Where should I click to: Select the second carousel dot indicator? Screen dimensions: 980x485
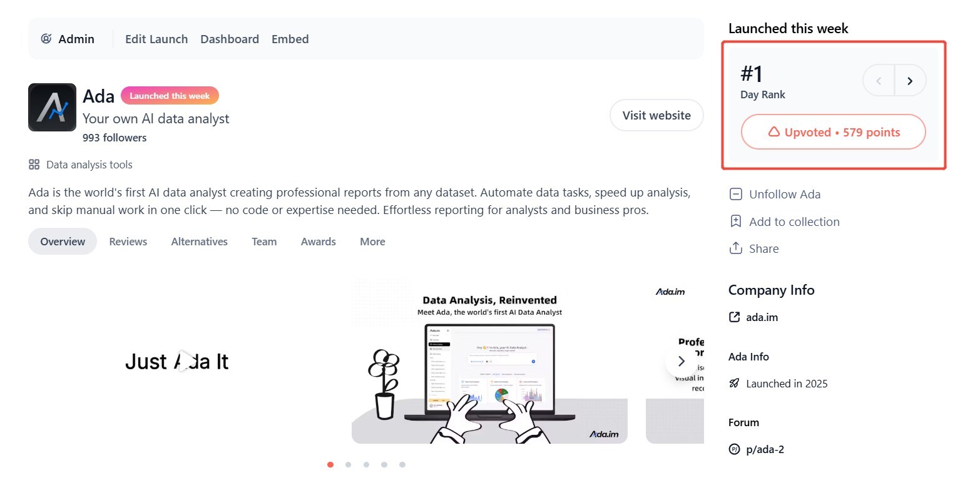click(x=348, y=464)
